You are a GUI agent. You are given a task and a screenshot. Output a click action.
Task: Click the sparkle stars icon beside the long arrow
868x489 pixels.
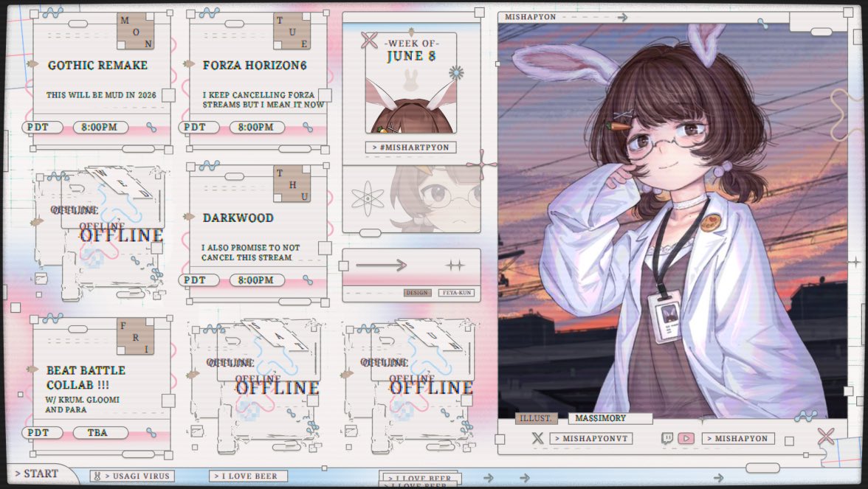(x=455, y=266)
